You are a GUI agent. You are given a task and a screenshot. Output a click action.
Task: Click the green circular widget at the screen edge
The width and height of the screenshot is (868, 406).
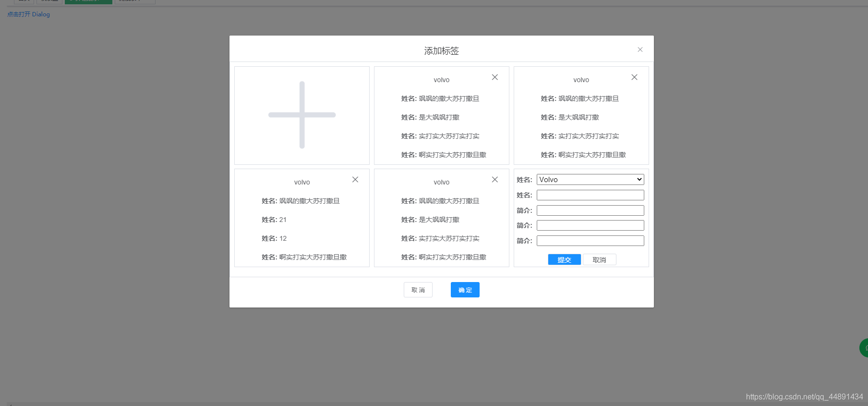864,348
